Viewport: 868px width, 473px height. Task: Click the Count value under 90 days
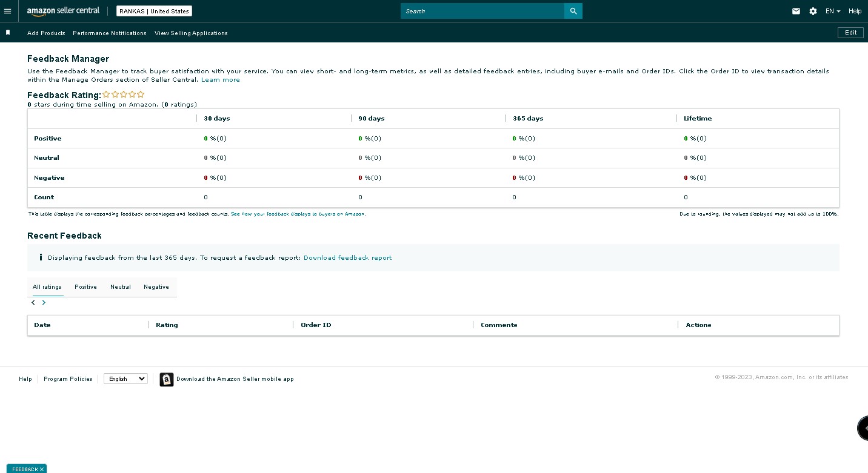[x=360, y=197]
